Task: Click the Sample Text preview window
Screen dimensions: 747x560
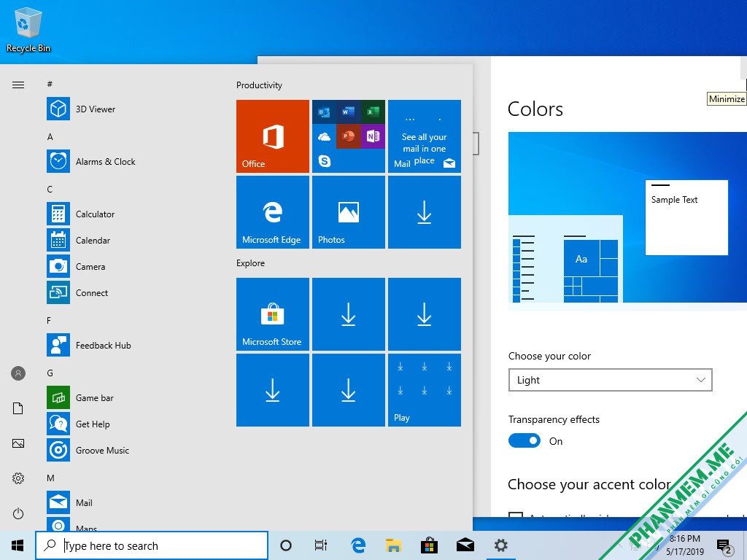Action: pyautogui.click(x=686, y=217)
